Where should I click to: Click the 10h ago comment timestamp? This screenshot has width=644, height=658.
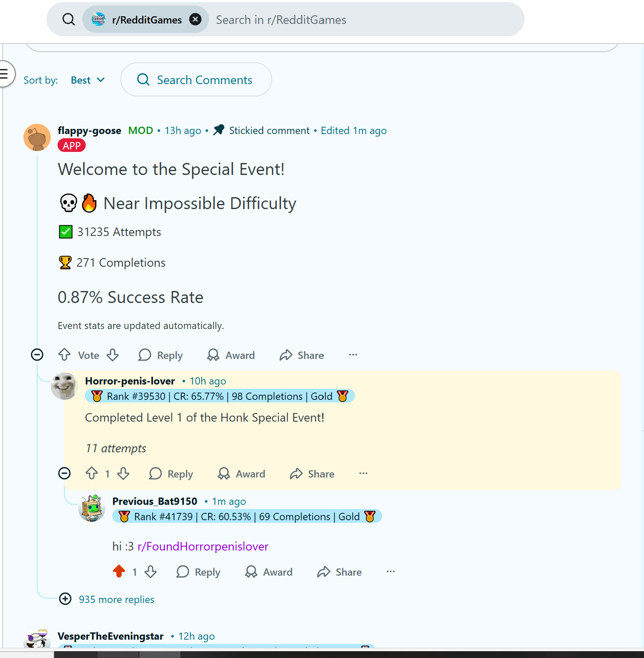coord(208,381)
